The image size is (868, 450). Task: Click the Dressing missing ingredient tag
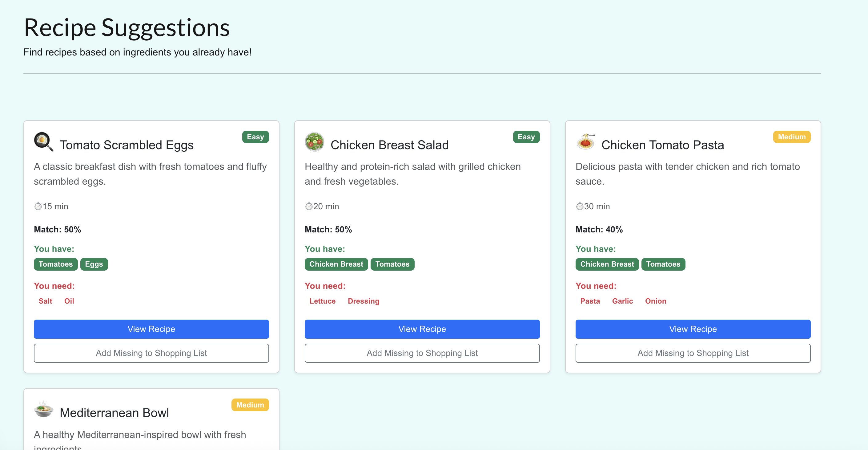click(363, 301)
